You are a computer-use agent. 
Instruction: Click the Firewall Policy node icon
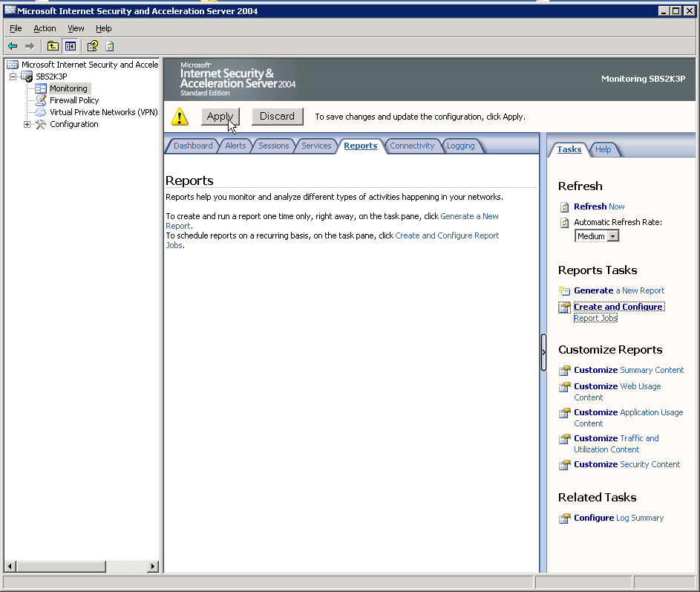[x=41, y=100]
